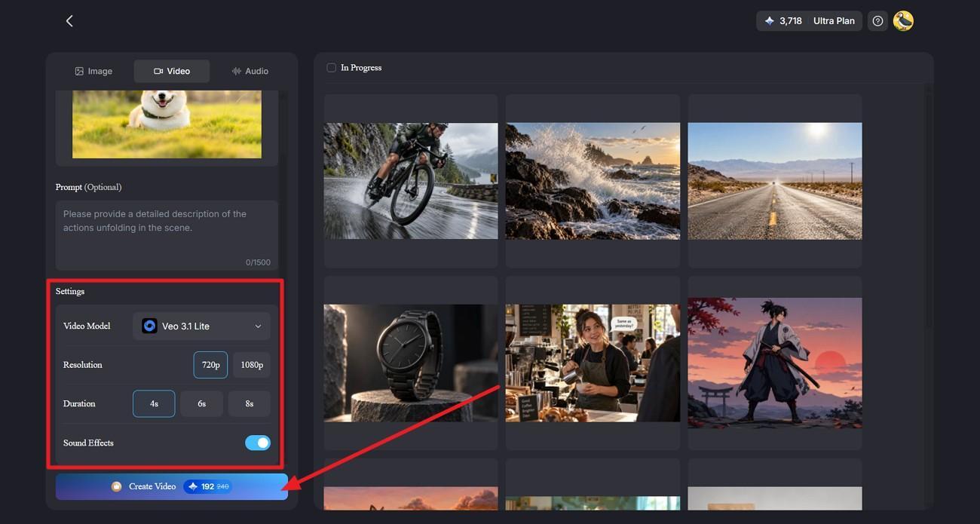
Task: Open the help question mark icon
Action: [877, 21]
